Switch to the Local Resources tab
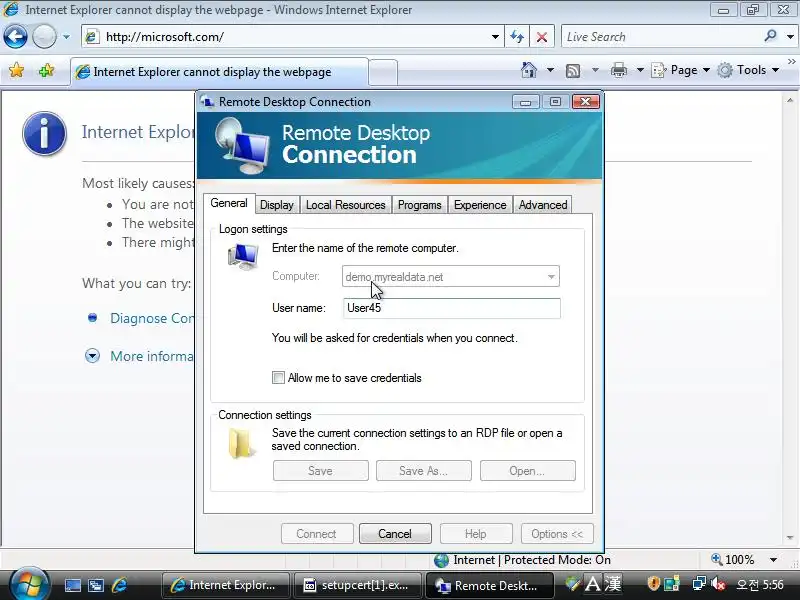 coord(345,205)
